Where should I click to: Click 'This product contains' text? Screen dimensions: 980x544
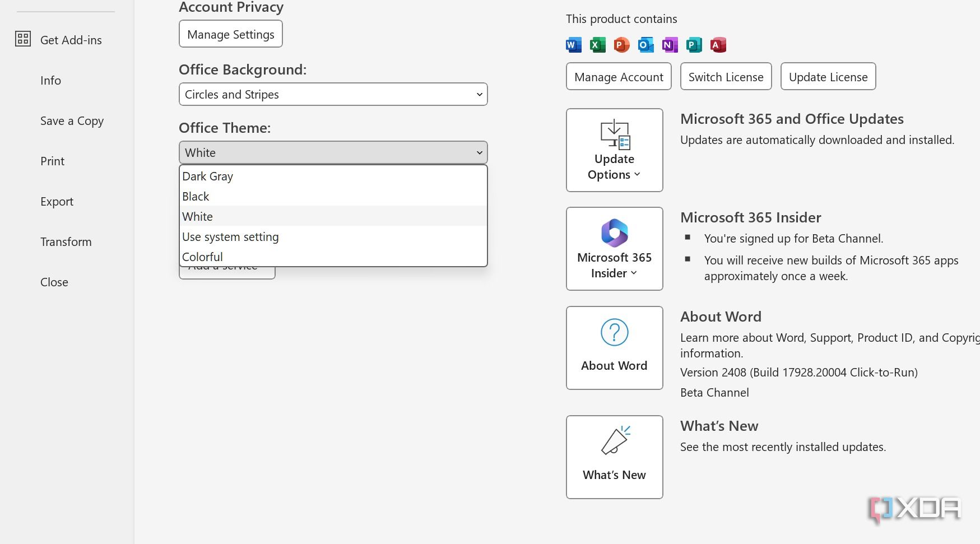pyautogui.click(x=621, y=19)
